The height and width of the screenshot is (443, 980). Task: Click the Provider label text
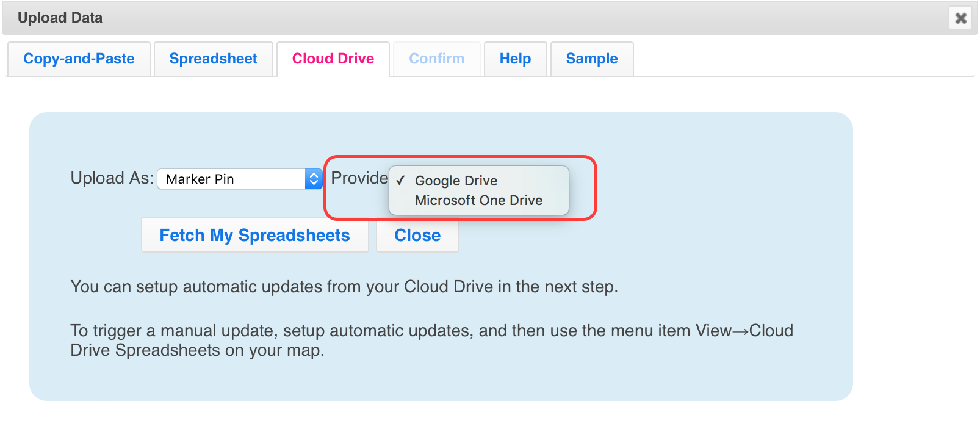(359, 178)
